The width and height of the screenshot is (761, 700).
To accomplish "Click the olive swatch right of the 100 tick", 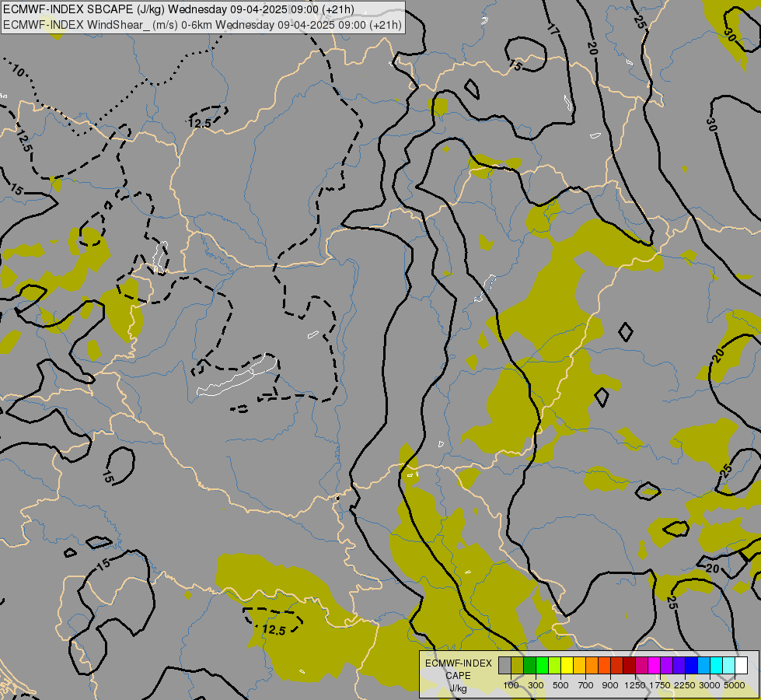I will 518,665.
